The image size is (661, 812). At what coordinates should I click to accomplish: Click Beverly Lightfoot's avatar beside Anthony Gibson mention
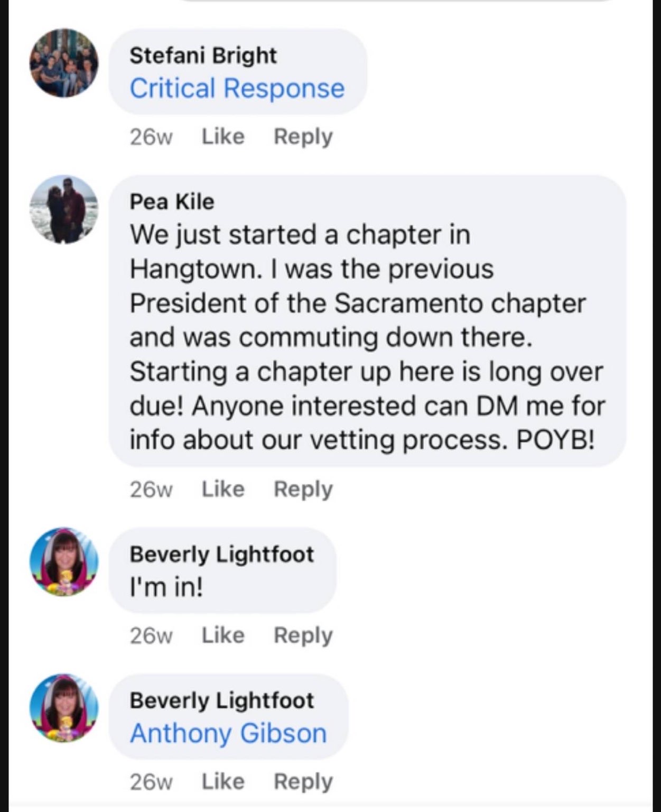[x=64, y=708]
